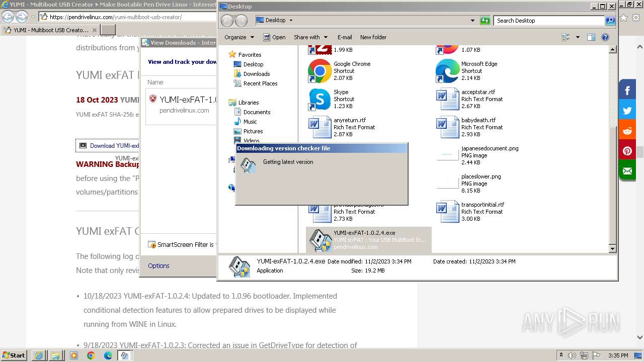Open the Share with dropdown menu
This screenshot has width=644, height=362.
pyautogui.click(x=310, y=37)
